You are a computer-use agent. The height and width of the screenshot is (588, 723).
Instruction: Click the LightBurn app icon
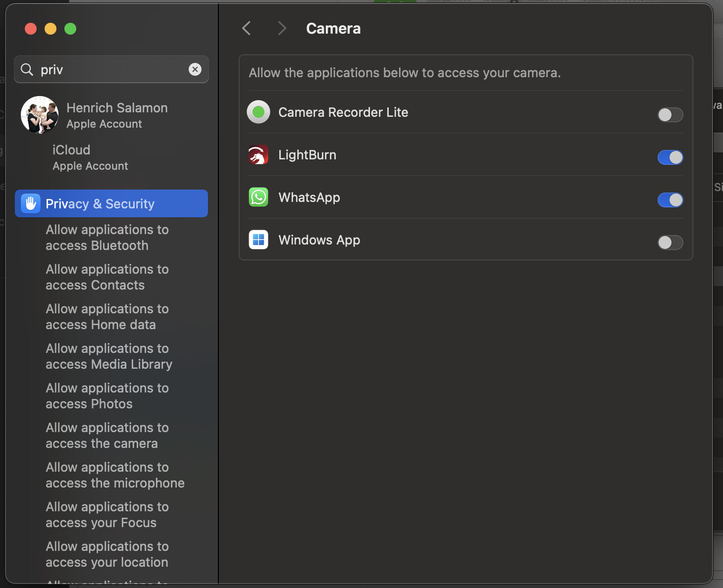tap(258, 155)
